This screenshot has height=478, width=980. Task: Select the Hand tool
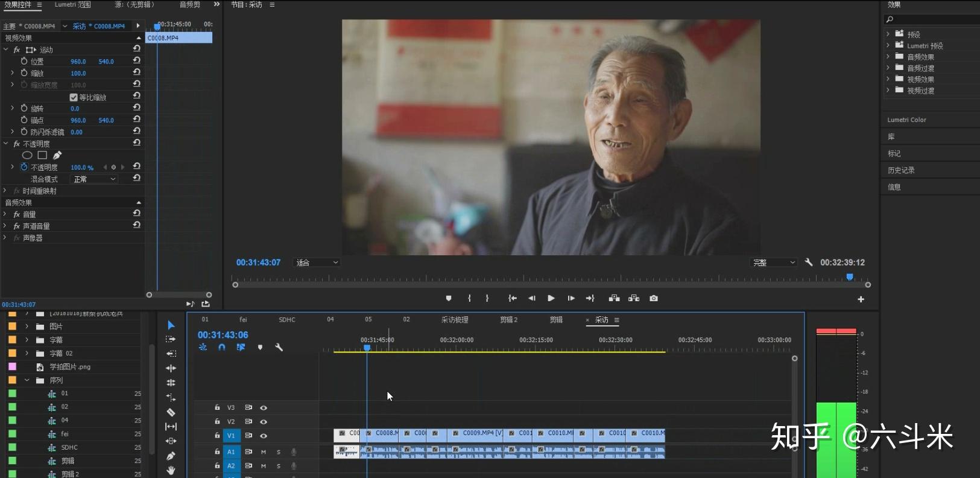coord(171,470)
